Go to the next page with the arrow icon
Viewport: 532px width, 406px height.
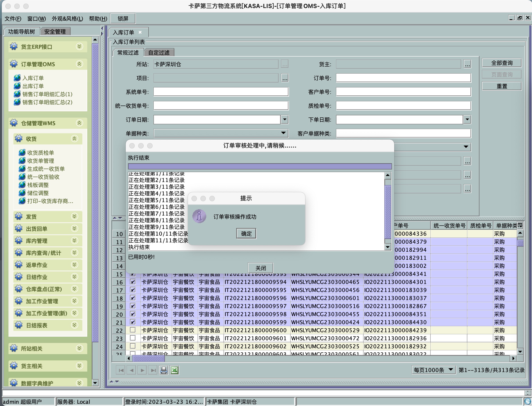[142, 370]
